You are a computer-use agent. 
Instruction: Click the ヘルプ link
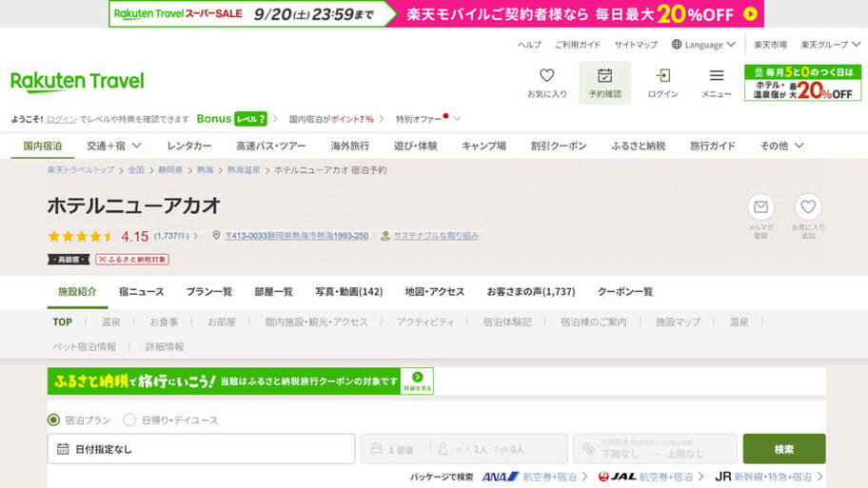click(x=529, y=45)
